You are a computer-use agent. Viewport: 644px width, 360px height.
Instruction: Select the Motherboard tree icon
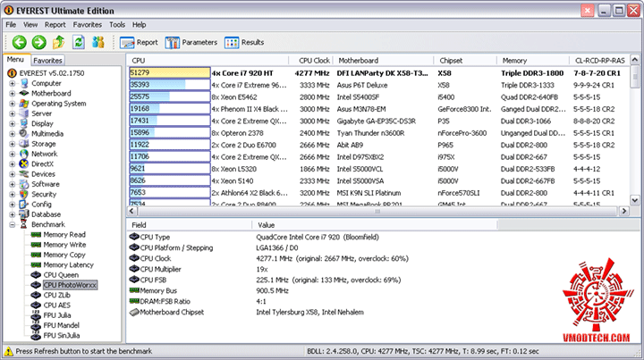[x=24, y=94]
